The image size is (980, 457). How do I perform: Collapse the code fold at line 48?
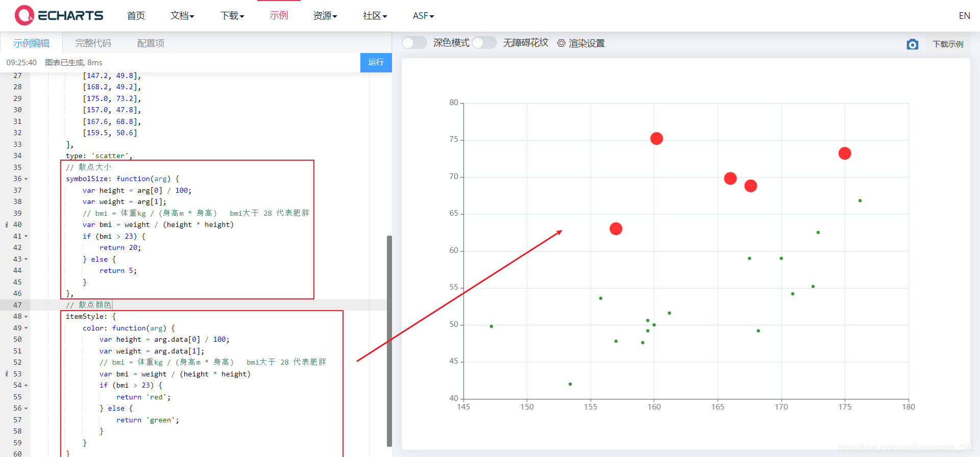click(26, 317)
